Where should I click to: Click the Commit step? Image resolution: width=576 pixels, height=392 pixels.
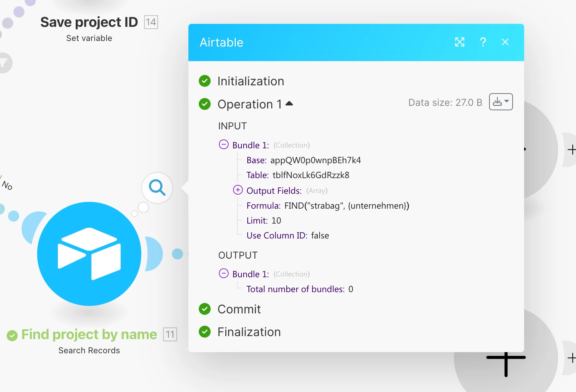pyautogui.click(x=239, y=309)
